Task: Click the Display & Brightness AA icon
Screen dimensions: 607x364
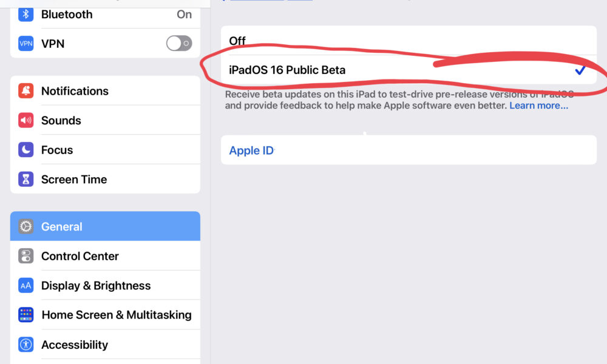Action: (x=25, y=286)
